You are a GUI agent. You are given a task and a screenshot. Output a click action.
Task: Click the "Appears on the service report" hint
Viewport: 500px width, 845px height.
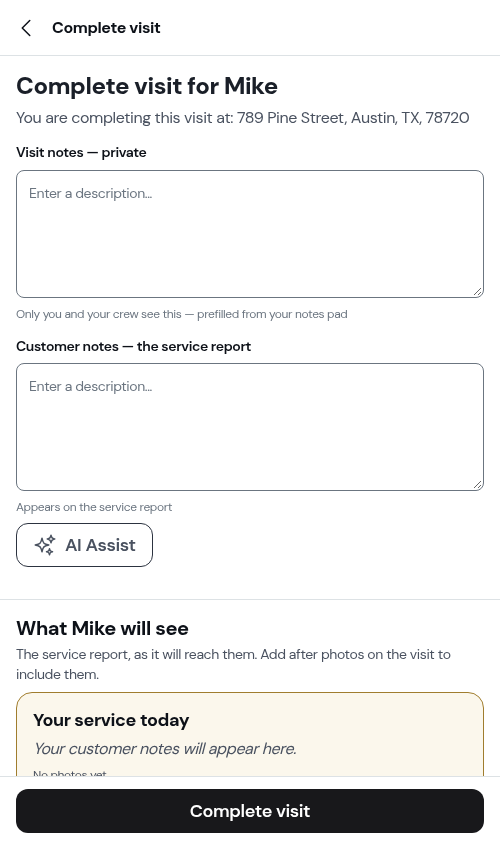pos(94,507)
